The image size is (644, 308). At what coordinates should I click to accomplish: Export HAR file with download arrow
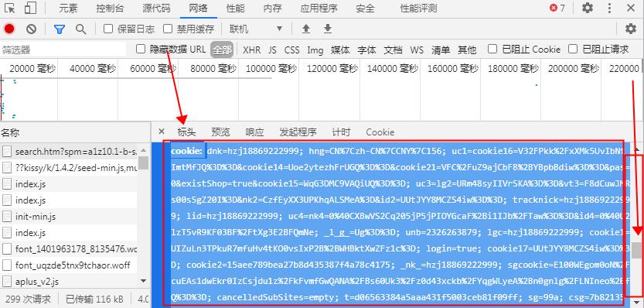point(327,29)
